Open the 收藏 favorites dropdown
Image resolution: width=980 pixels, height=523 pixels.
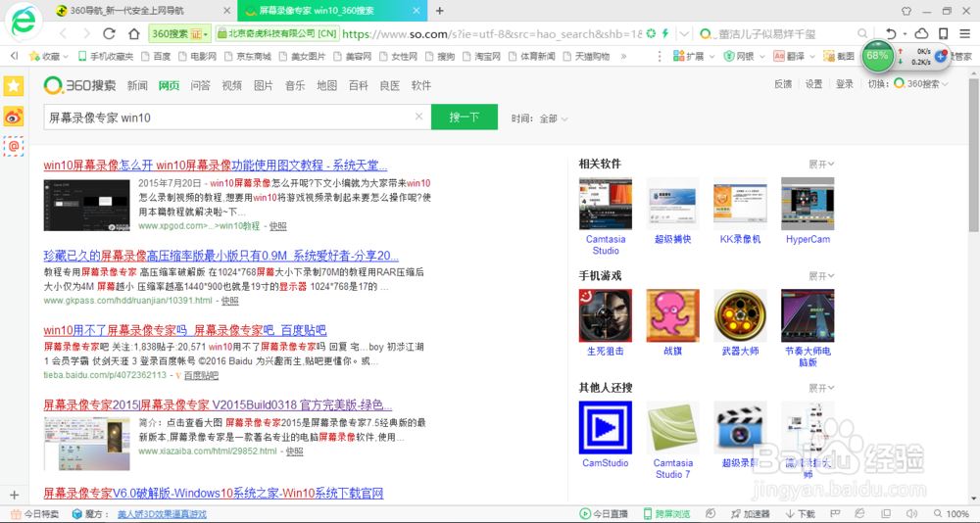[x=49, y=56]
